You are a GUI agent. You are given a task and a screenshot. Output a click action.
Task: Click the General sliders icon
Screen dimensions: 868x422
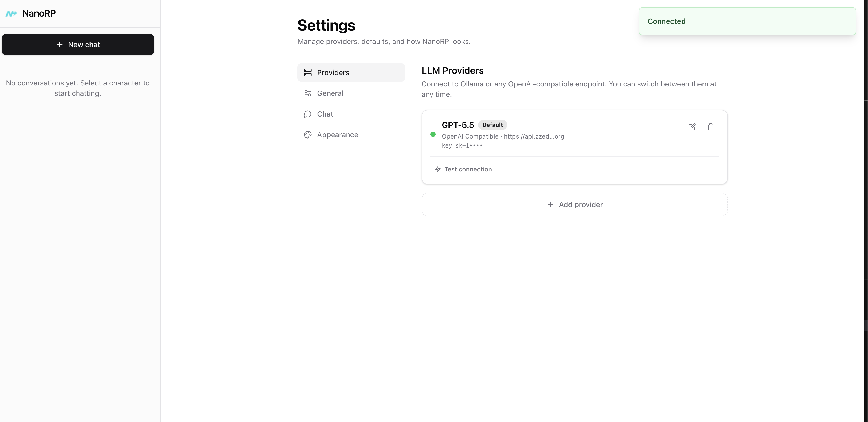point(308,93)
